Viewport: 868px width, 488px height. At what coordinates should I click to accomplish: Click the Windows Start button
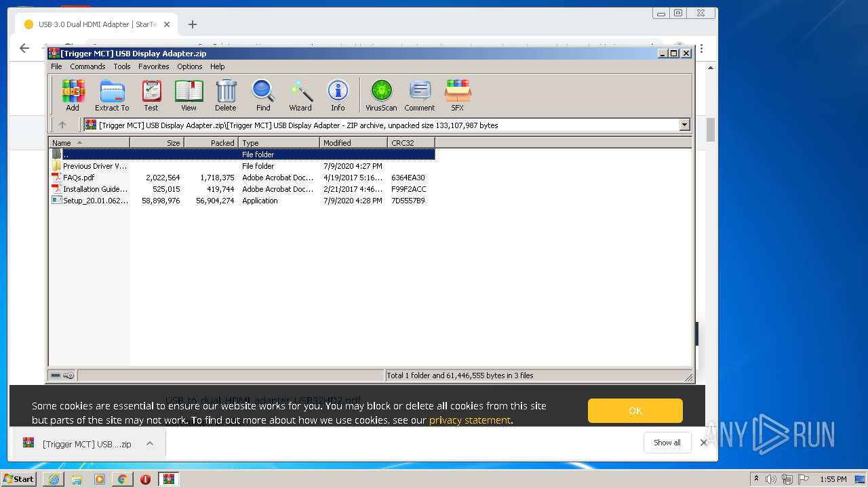(x=18, y=479)
